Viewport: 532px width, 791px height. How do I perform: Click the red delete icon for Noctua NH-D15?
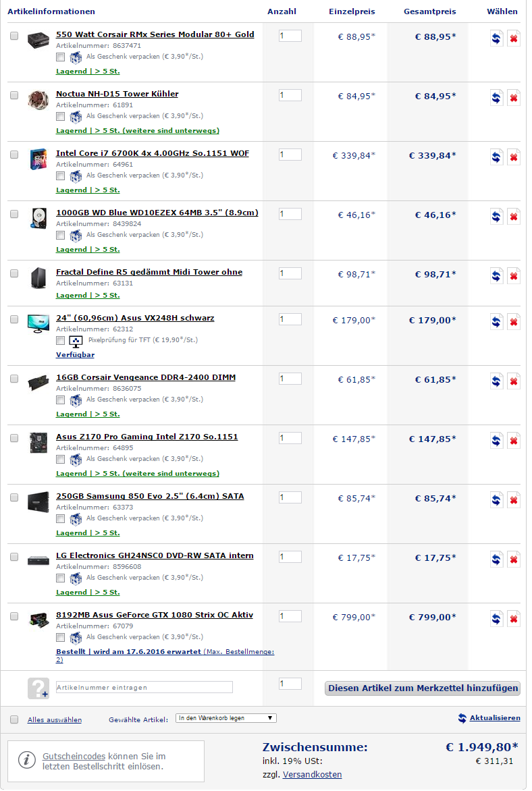(x=514, y=98)
